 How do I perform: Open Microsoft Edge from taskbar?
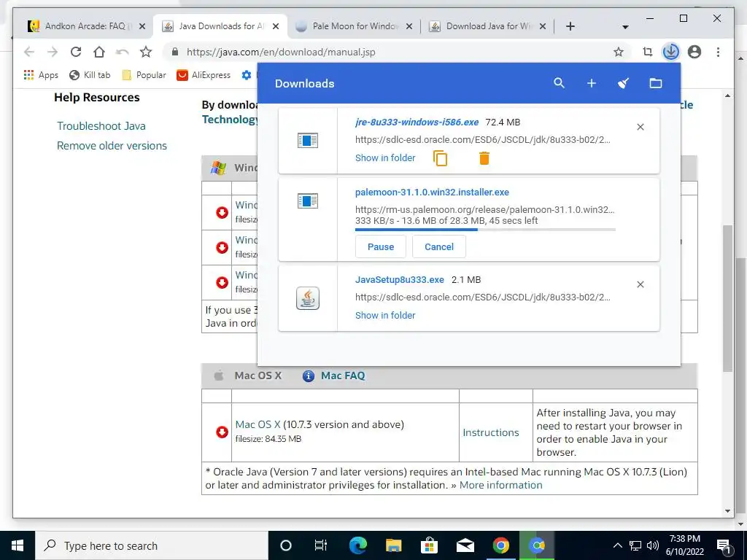(357, 545)
